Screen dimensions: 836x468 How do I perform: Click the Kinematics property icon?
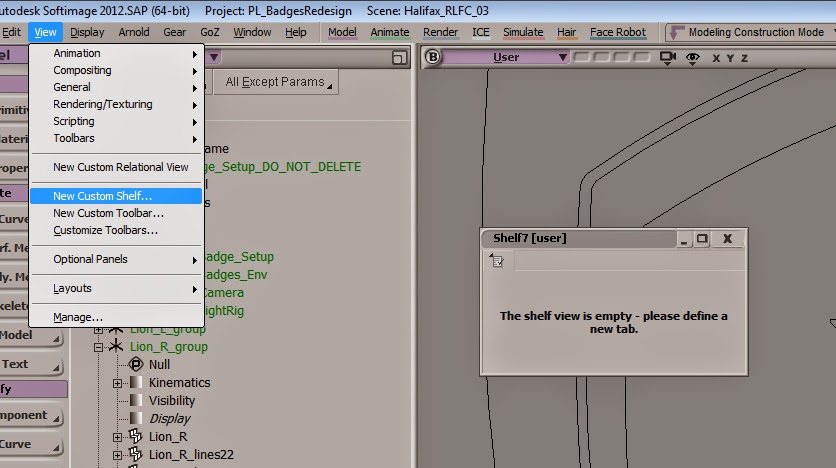[136, 382]
